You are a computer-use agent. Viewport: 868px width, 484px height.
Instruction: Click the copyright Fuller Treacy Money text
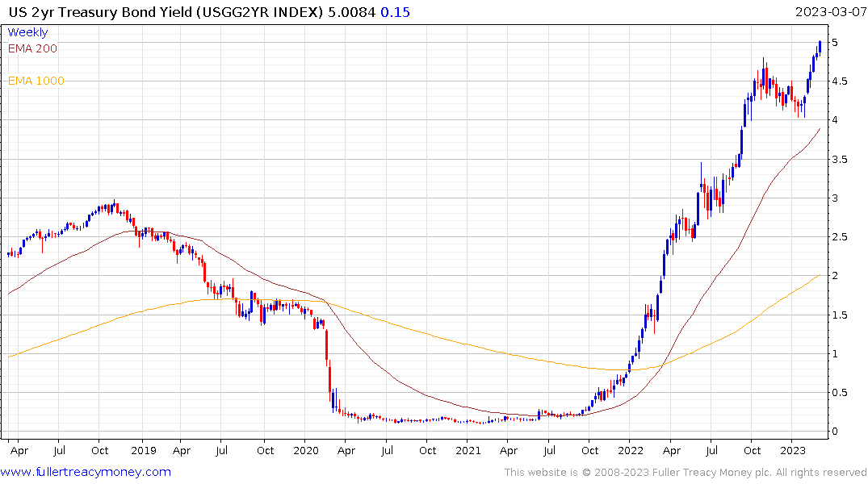686,473
